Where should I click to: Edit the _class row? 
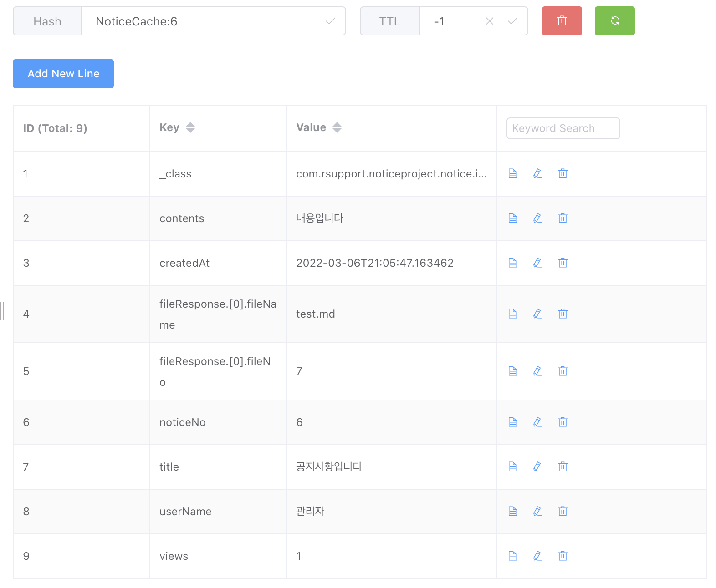click(x=537, y=173)
